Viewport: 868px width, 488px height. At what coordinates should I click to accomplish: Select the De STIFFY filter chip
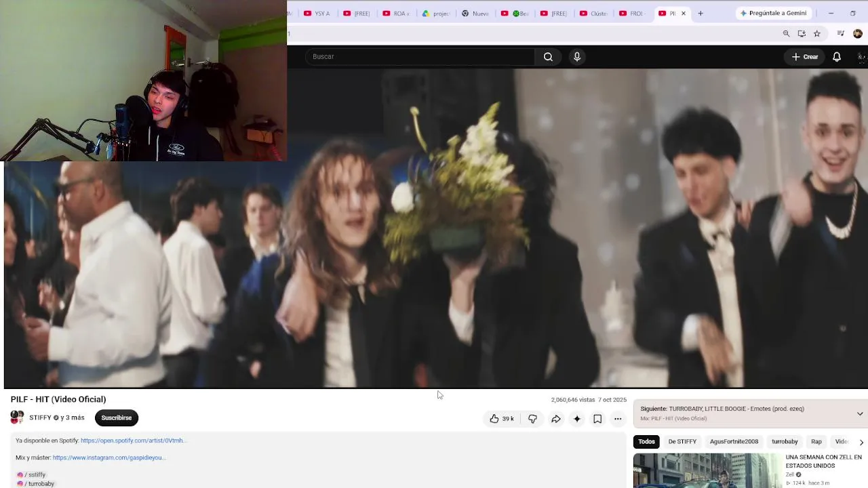point(682,442)
